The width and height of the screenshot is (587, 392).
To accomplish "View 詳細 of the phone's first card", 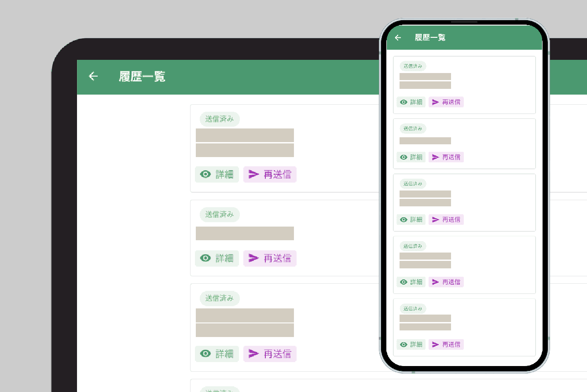I will click(x=411, y=102).
